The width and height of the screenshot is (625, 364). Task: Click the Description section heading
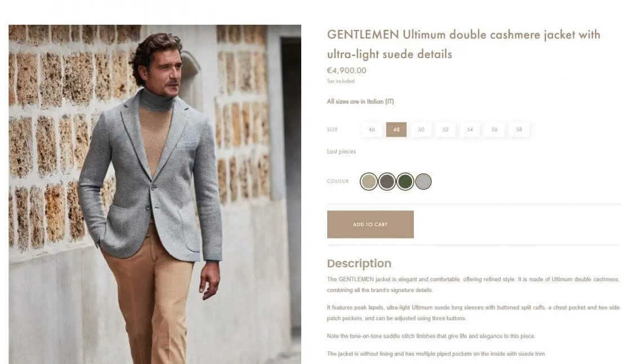pos(359,263)
